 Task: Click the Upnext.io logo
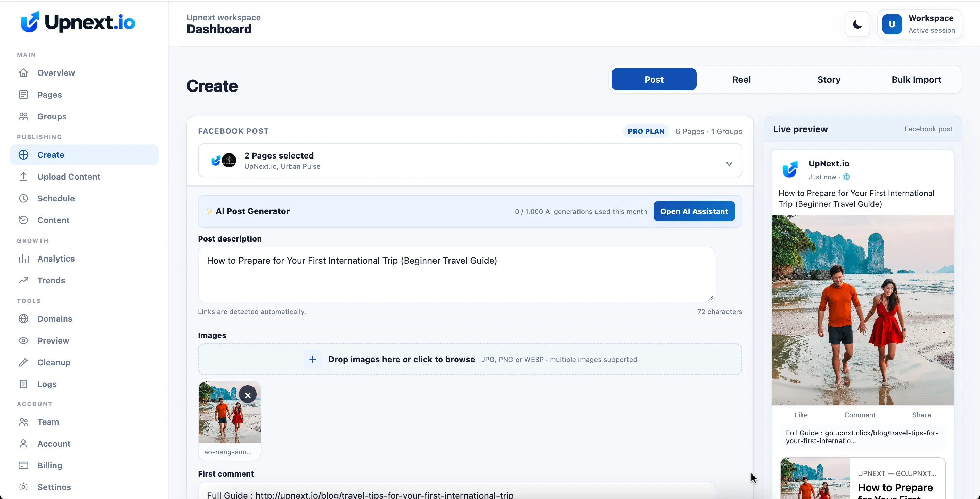pyautogui.click(x=78, y=22)
